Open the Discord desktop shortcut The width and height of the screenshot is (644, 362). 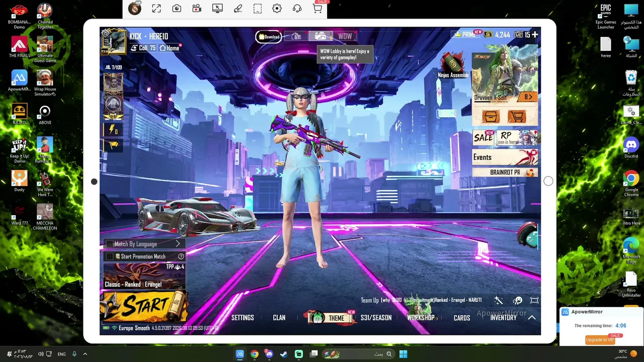[631, 147]
